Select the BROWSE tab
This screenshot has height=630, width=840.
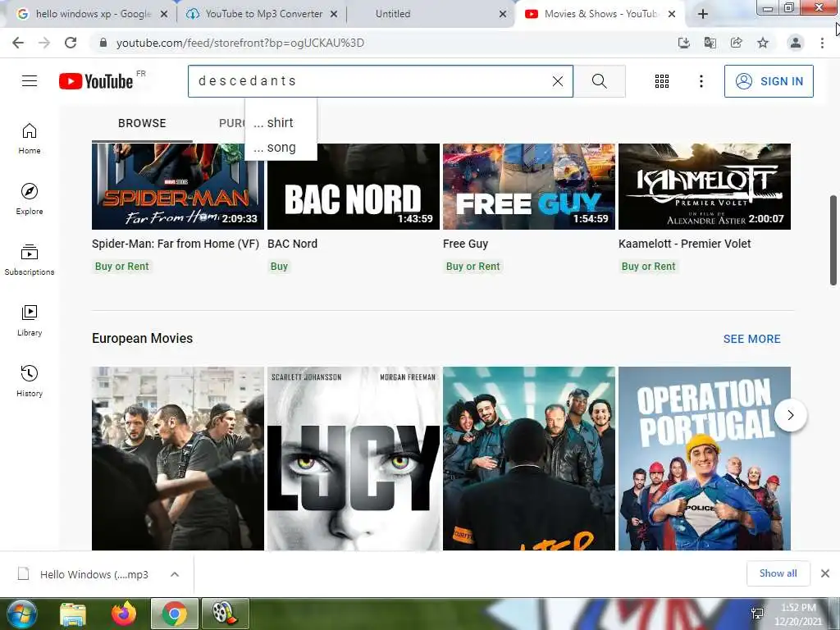[x=142, y=123]
